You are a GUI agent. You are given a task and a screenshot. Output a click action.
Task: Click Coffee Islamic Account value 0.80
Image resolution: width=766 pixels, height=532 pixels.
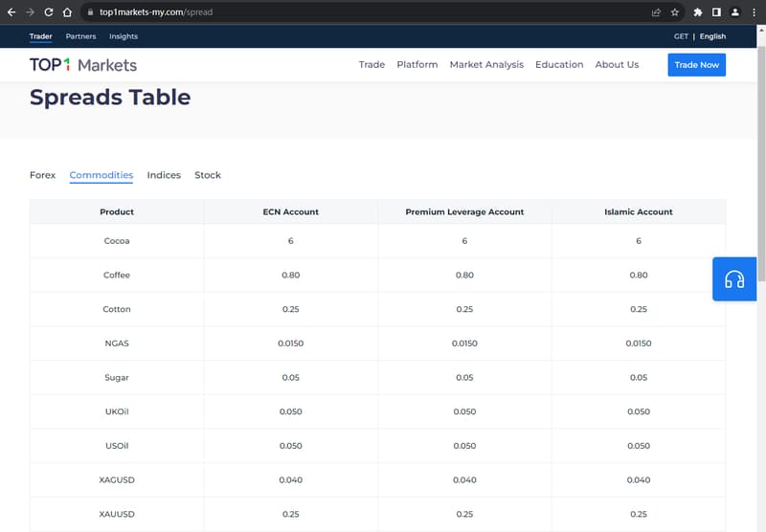(639, 275)
